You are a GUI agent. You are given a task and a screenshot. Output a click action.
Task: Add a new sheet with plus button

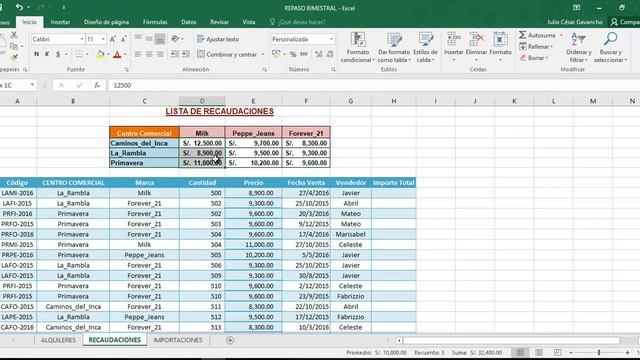[230, 340]
